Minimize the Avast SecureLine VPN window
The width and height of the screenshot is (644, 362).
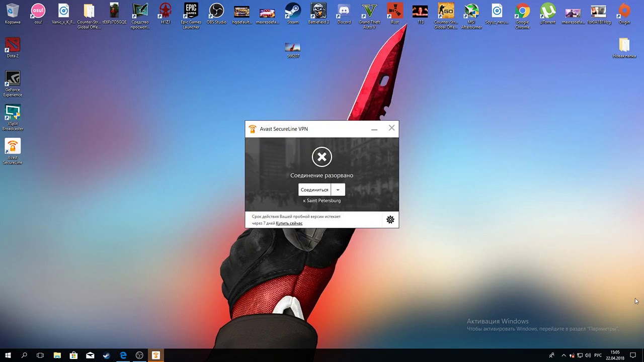[x=374, y=129]
